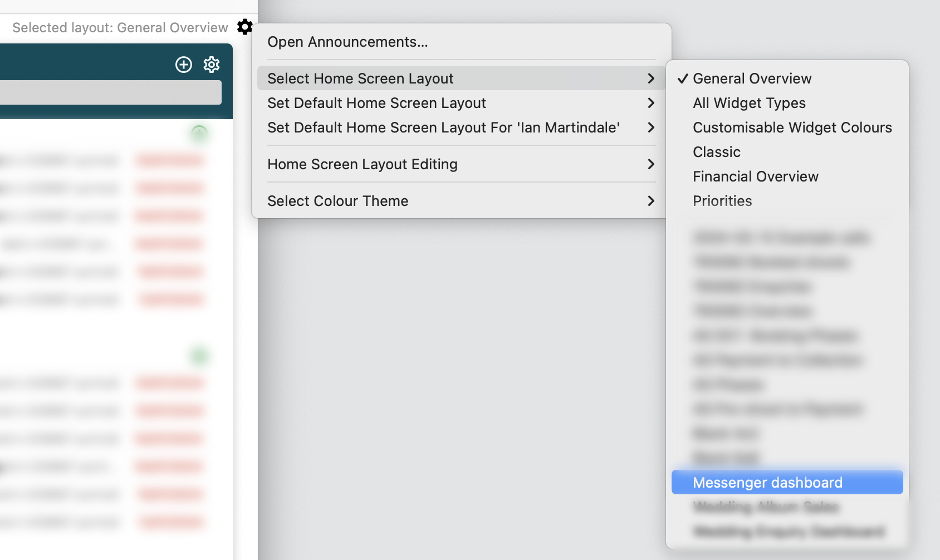Screen dimensions: 940x560
Task: Choose 'Customisable Widget Colours' layout
Action: (791, 127)
